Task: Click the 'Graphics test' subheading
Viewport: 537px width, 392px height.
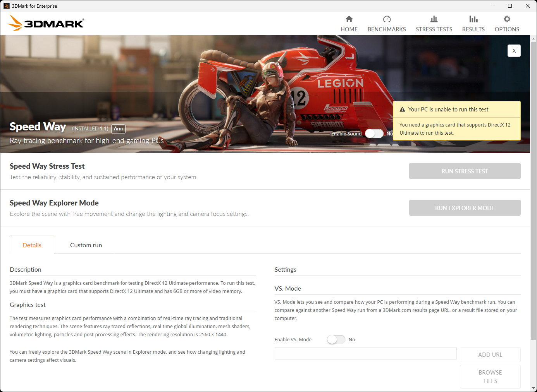Action: (x=28, y=305)
